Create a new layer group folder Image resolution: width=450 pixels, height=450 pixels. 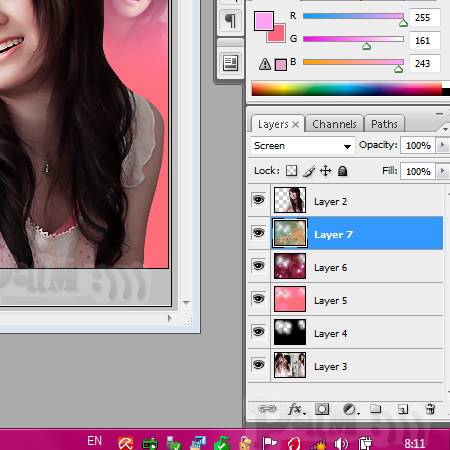coord(376,409)
